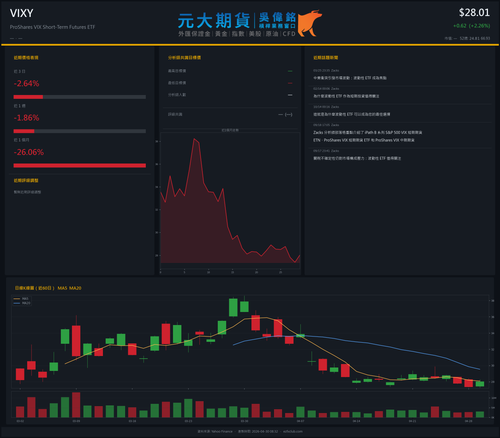Open the last news headline in news panel

357,158
